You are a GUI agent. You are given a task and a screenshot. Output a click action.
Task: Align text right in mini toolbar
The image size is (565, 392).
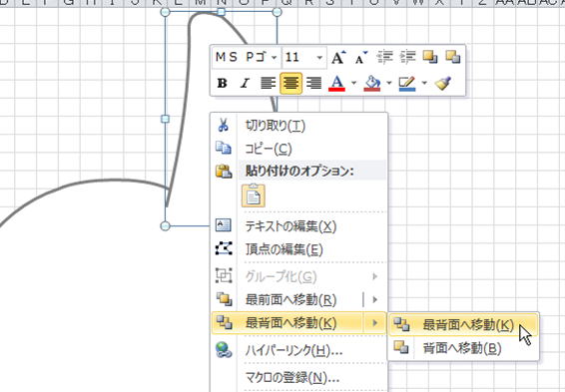coord(313,83)
